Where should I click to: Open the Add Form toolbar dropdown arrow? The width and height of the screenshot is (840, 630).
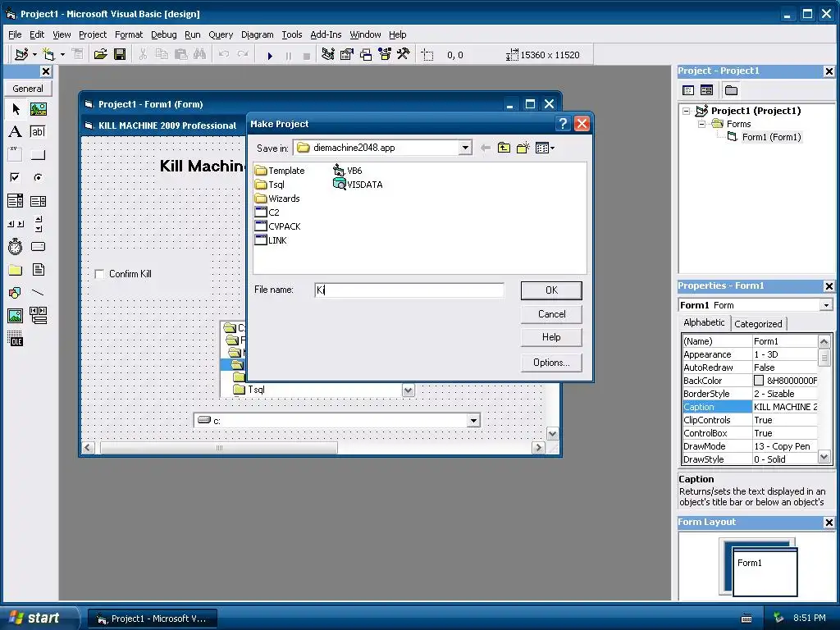click(62, 55)
